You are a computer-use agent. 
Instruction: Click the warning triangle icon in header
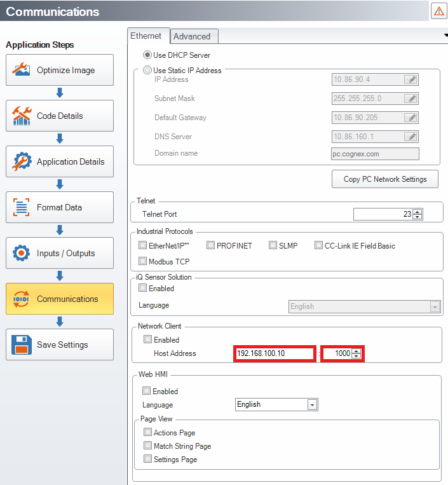(438, 11)
